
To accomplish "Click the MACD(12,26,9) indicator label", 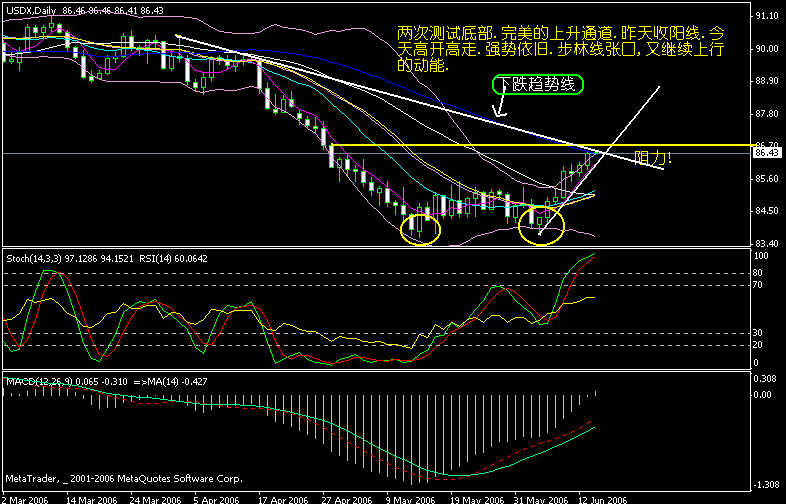I will pos(38,382).
